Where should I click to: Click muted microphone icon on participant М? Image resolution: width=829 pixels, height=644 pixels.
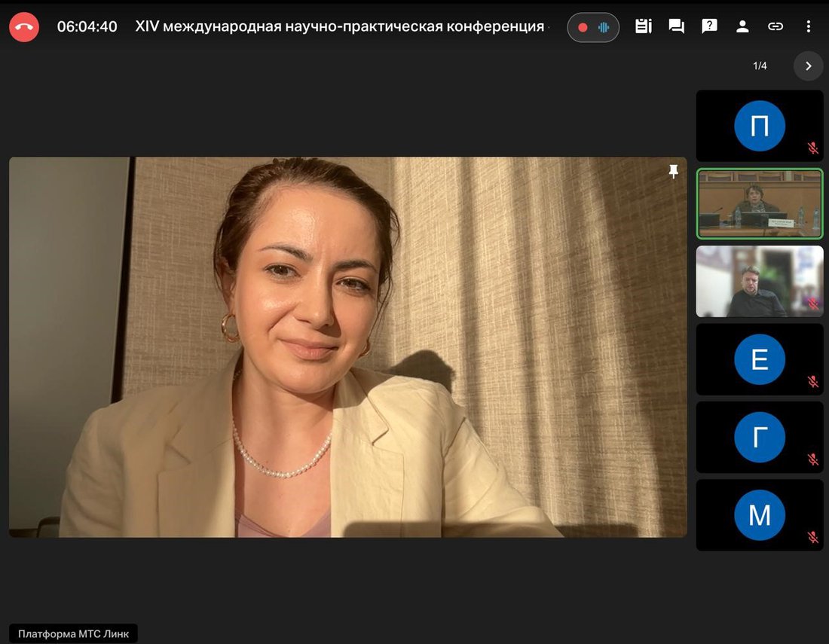(x=812, y=537)
